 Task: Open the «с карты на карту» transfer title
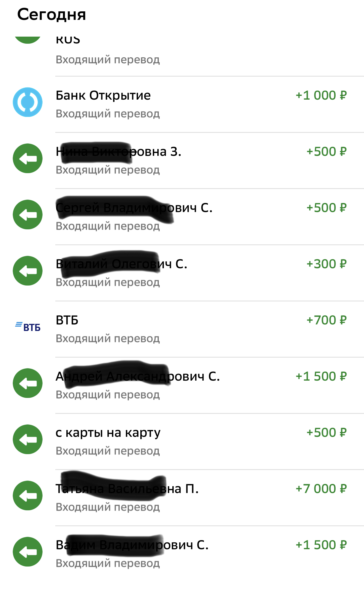coord(108,433)
